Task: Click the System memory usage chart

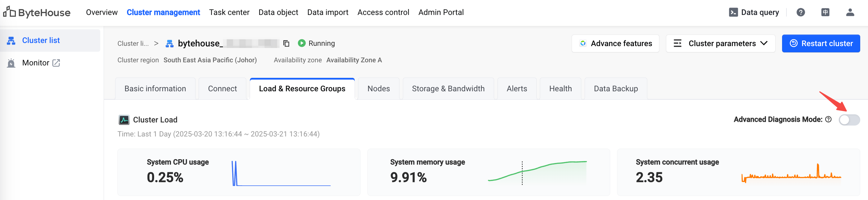Action: (537, 173)
